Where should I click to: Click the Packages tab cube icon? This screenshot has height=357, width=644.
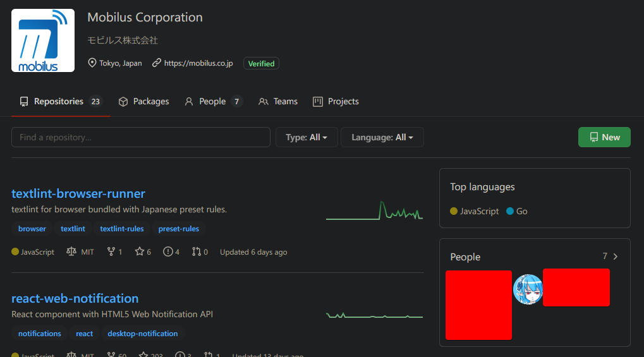click(123, 102)
